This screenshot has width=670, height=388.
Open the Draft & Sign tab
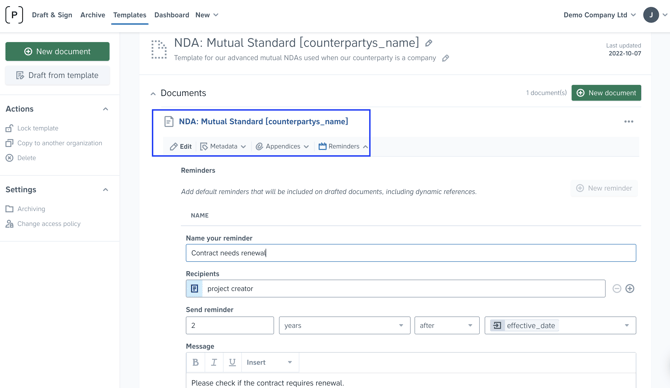[x=52, y=15]
